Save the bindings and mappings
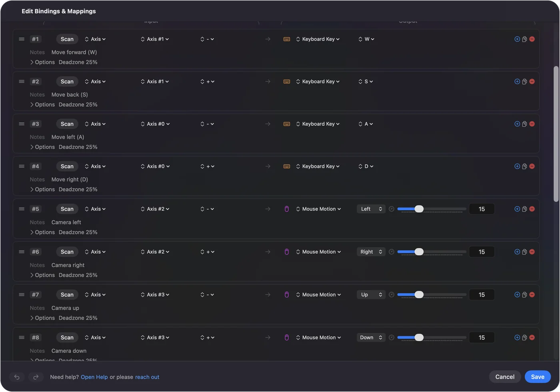Viewport: 560px width, 392px height. click(538, 377)
